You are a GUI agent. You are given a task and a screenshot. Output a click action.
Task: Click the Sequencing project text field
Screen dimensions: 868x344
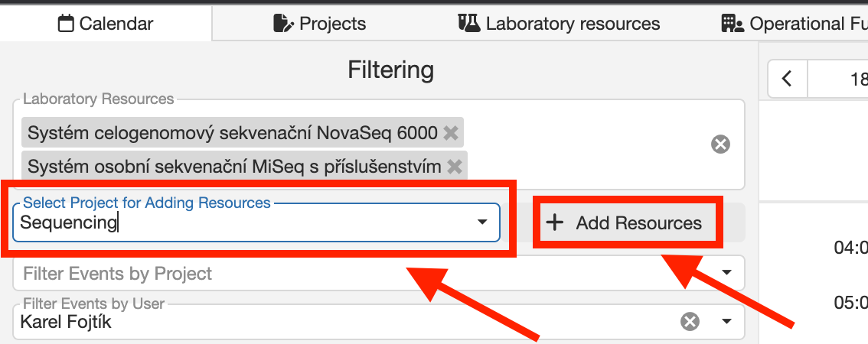(230, 223)
